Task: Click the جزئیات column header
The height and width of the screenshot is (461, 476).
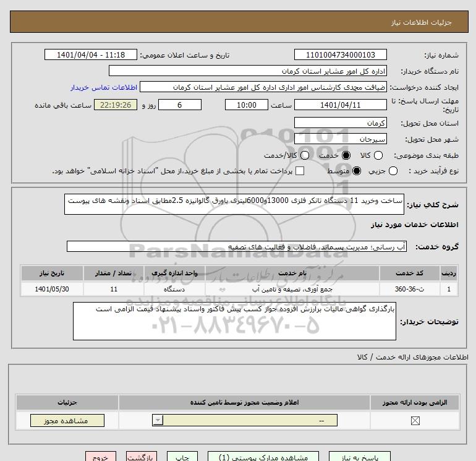Action: [x=67, y=403]
